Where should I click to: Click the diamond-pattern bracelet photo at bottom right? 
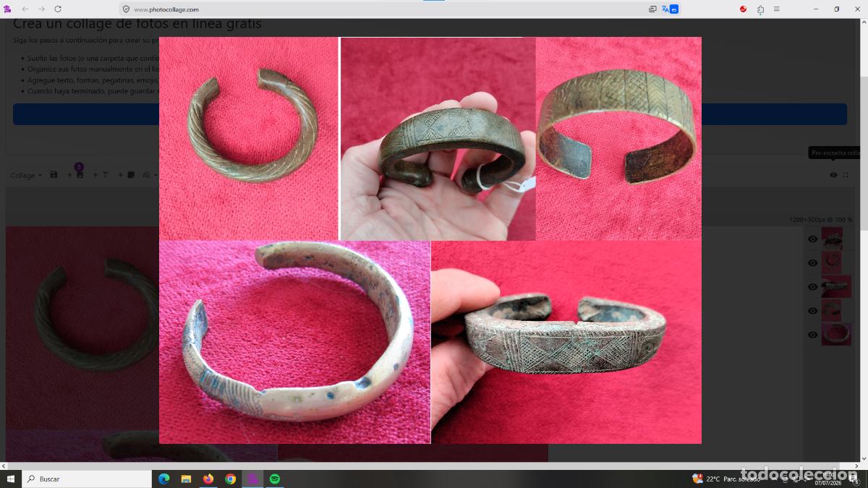566,342
